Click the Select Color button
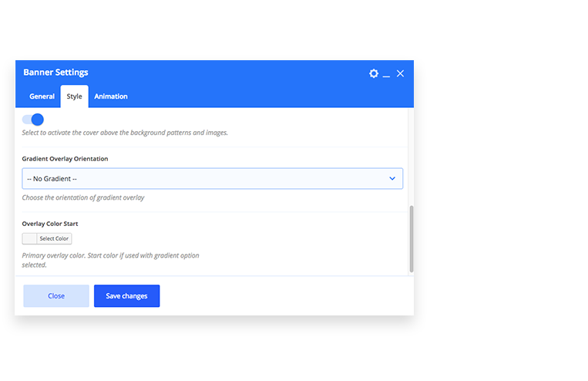 pos(54,239)
